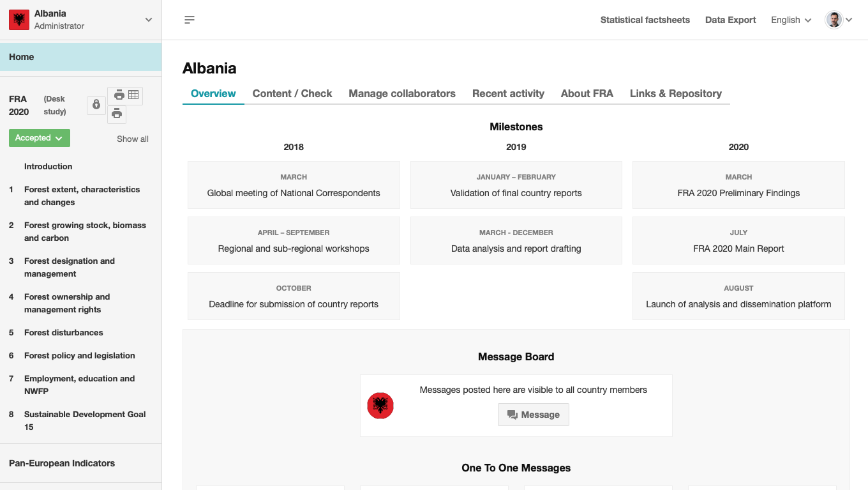Image resolution: width=868 pixels, height=490 pixels.
Task: Open the user profile avatar menu
Action: 833,19
